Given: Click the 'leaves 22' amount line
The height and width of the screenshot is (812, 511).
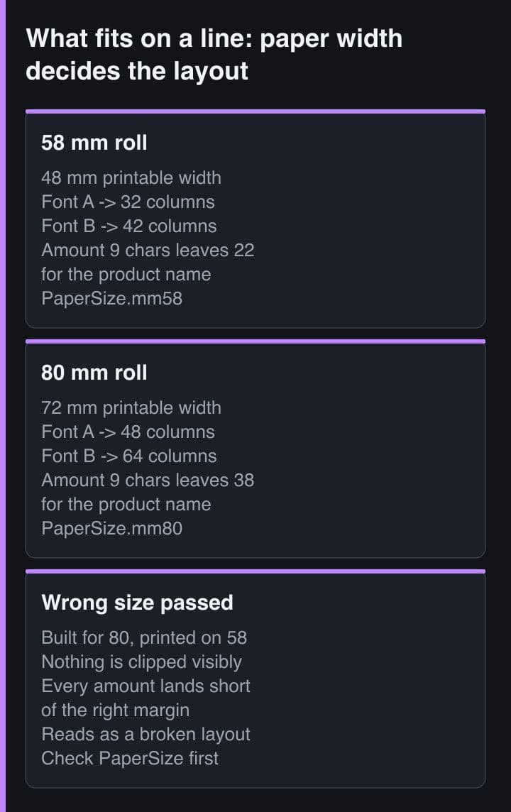Looking at the screenshot, I should (x=148, y=250).
